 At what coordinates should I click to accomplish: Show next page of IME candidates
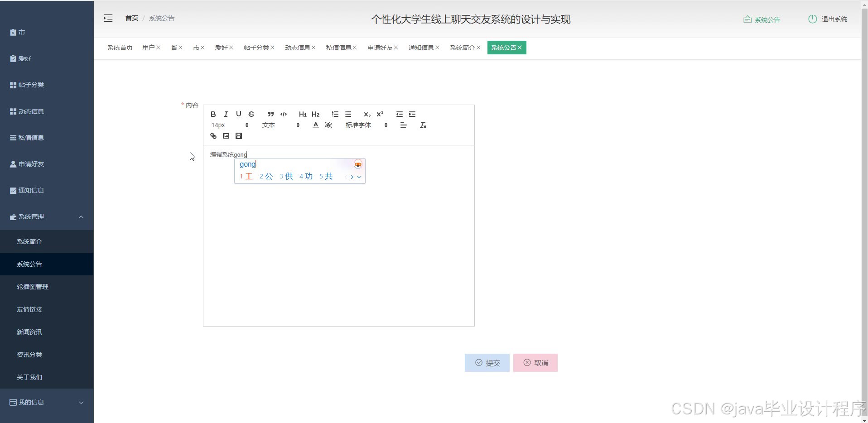[352, 177]
